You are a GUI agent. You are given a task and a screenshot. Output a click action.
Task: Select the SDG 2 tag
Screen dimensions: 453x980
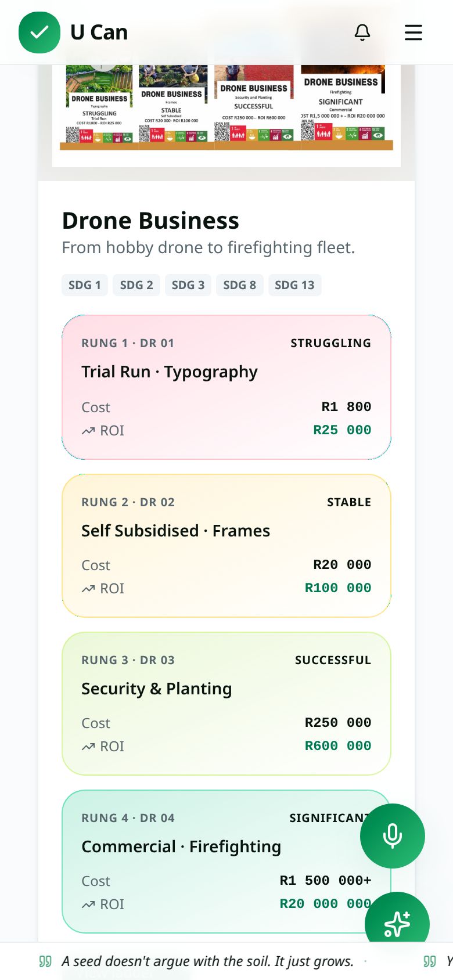tap(136, 285)
